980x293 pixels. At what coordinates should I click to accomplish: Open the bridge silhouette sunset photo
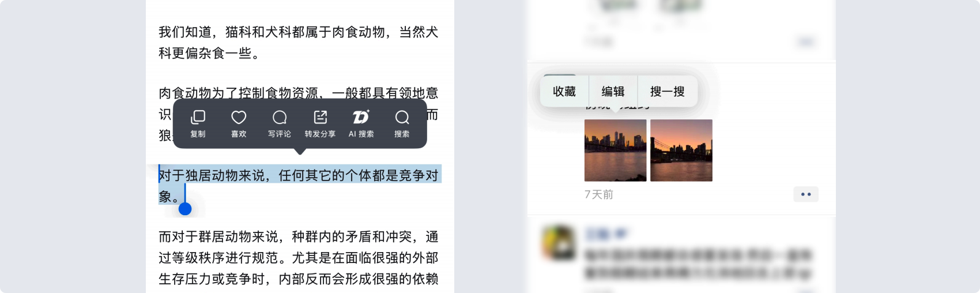(681, 151)
